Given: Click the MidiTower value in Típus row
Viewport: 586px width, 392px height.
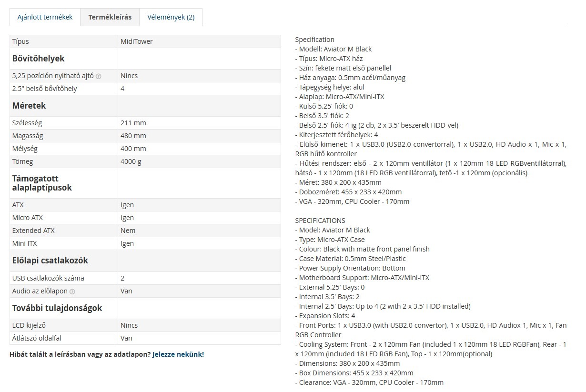Looking at the screenshot, I should [136, 41].
